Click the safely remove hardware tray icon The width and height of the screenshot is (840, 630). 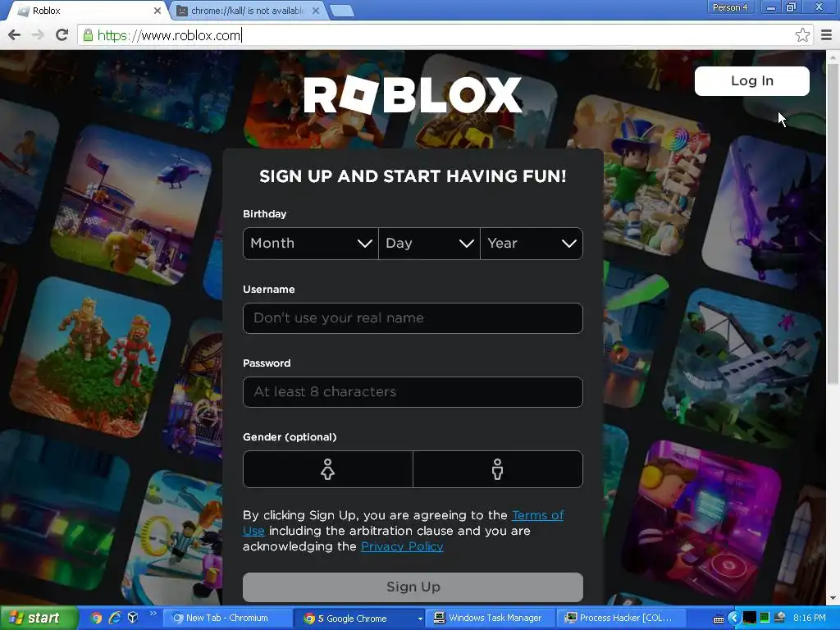pos(779,618)
